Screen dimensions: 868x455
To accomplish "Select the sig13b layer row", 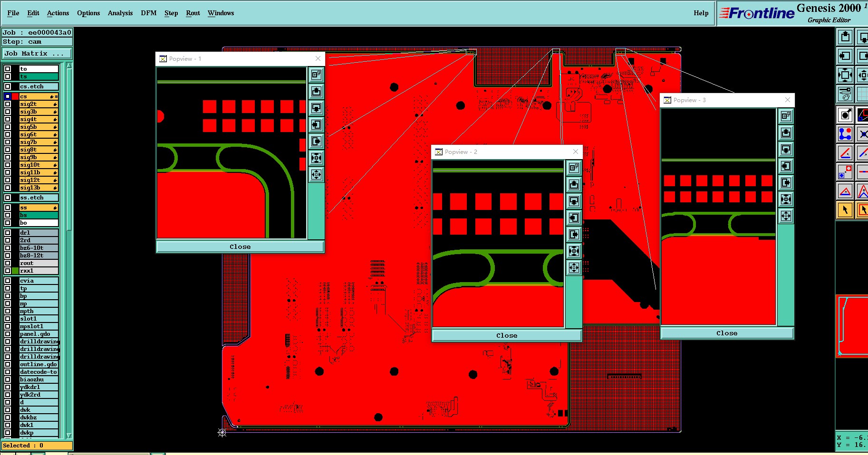I will coord(39,188).
